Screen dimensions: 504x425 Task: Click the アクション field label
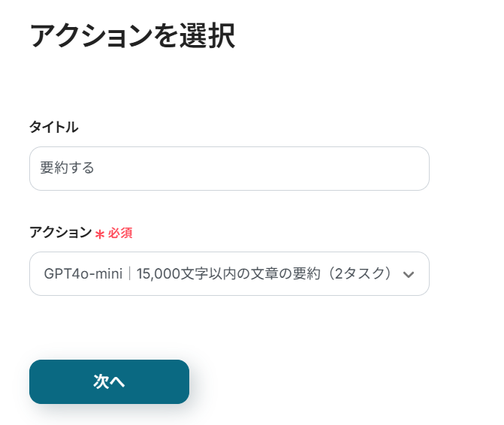point(60,233)
